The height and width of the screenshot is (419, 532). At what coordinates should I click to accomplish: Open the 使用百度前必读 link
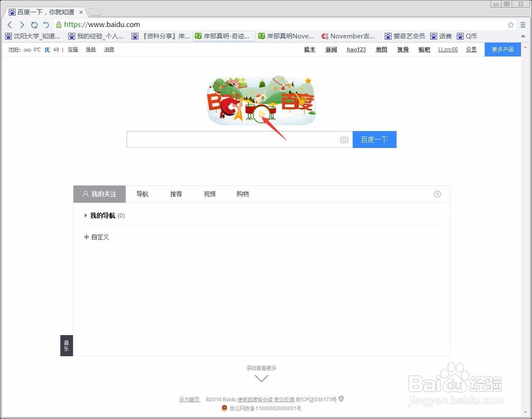coord(255,400)
